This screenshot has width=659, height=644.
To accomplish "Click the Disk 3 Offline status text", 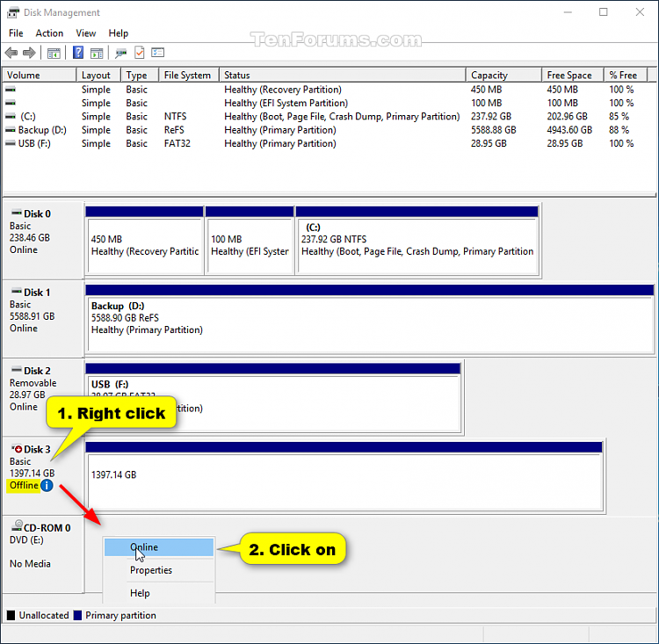I will click(24, 486).
